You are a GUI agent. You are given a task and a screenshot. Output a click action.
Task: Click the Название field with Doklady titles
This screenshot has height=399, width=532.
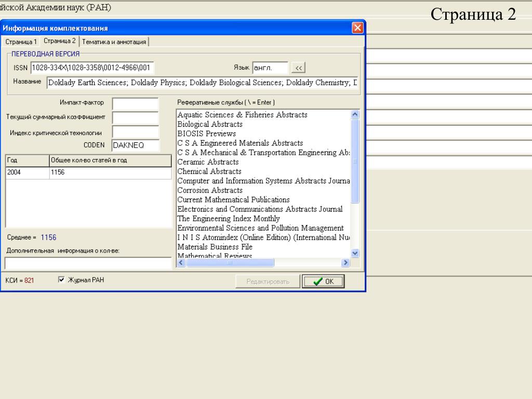202,83
